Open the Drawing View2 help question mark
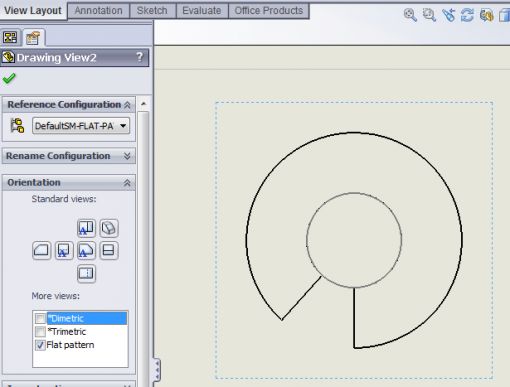Image resolution: width=510 pixels, height=387 pixels. (140, 57)
